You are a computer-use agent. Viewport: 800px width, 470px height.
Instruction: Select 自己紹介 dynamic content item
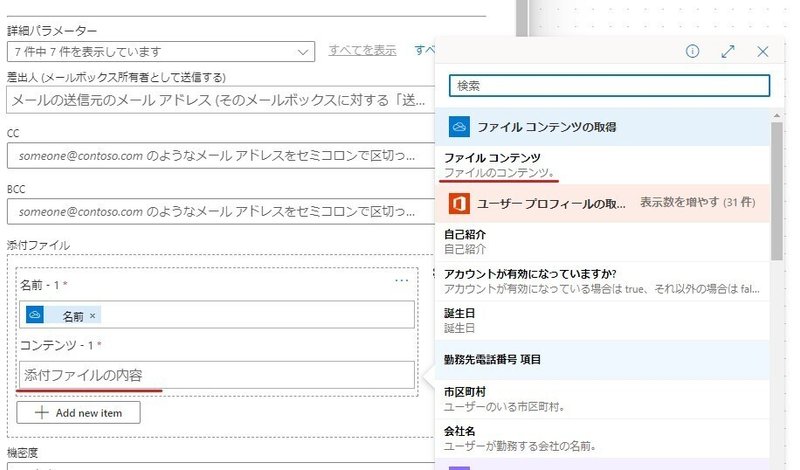[x=602, y=241]
